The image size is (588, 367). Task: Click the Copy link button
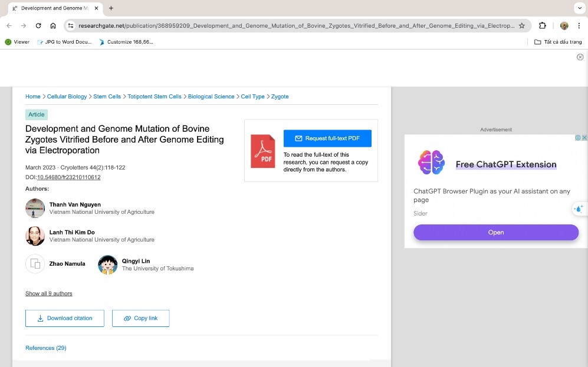pos(140,318)
